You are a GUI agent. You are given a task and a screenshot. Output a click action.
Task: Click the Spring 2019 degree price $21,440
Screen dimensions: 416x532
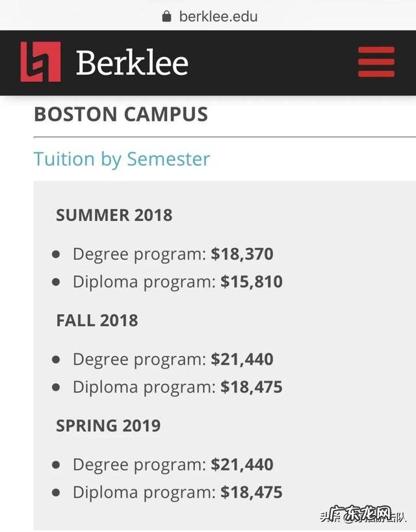pyautogui.click(x=242, y=464)
